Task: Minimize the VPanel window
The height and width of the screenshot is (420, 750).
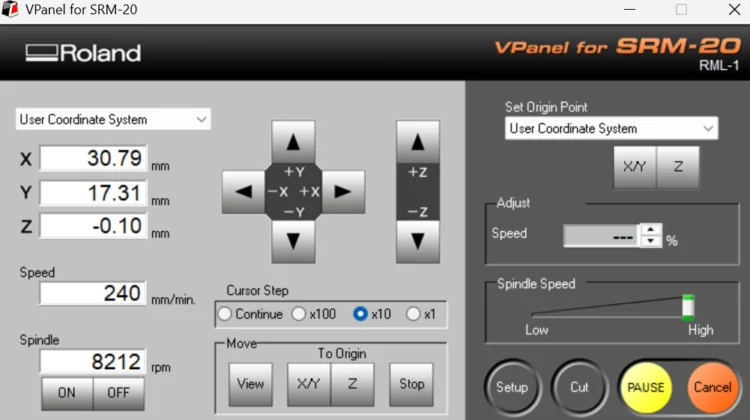Action: (x=630, y=9)
